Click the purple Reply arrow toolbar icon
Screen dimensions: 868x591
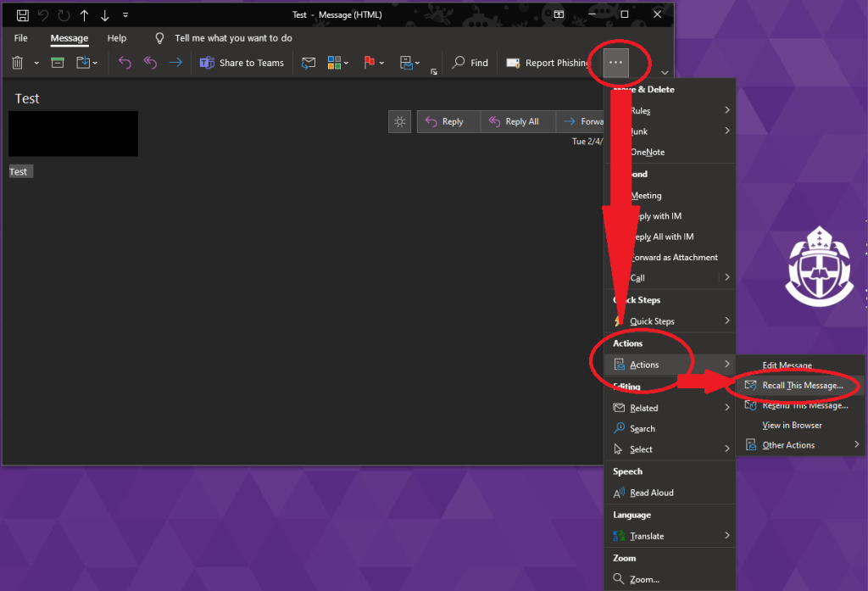tap(125, 63)
